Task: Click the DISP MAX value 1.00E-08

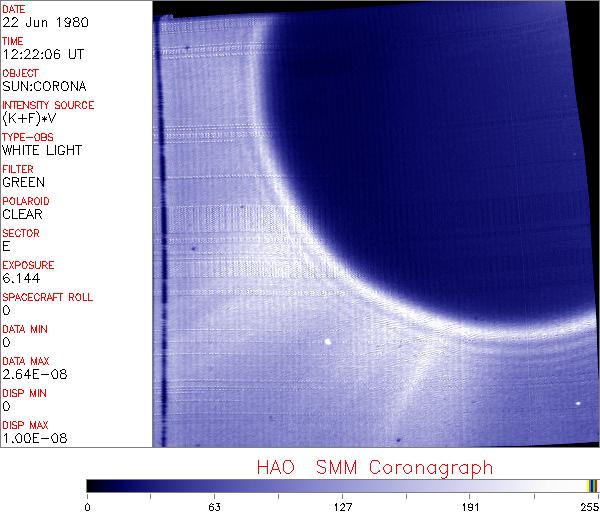Action: tap(31, 438)
